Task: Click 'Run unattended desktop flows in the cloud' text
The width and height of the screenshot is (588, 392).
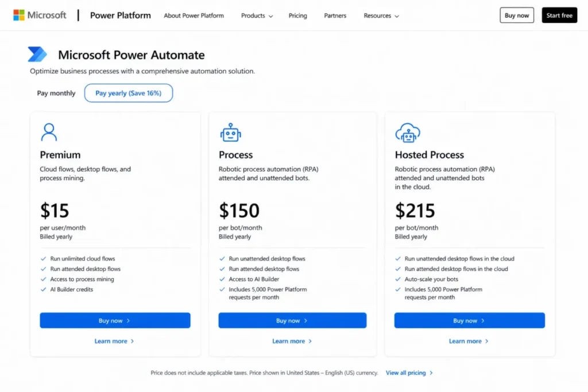Action: click(x=460, y=259)
